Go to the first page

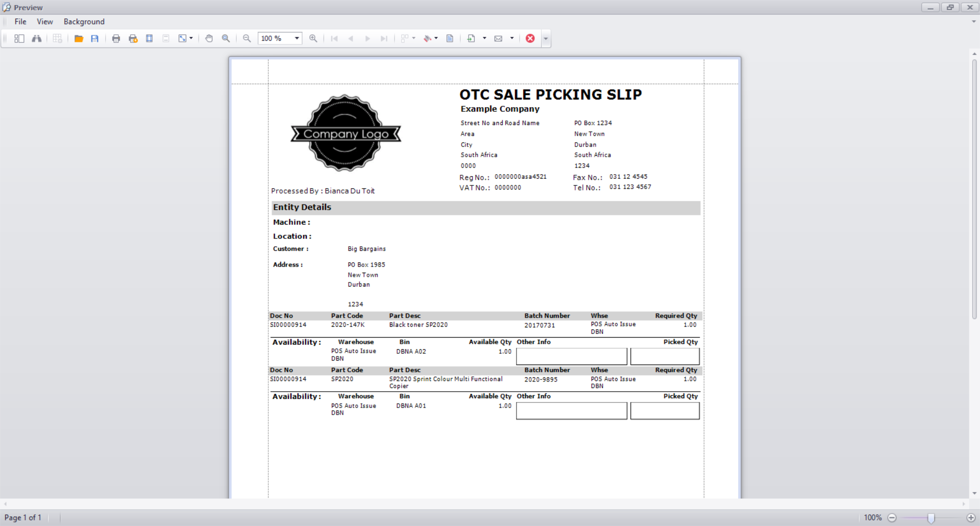[x=334, y=38]
